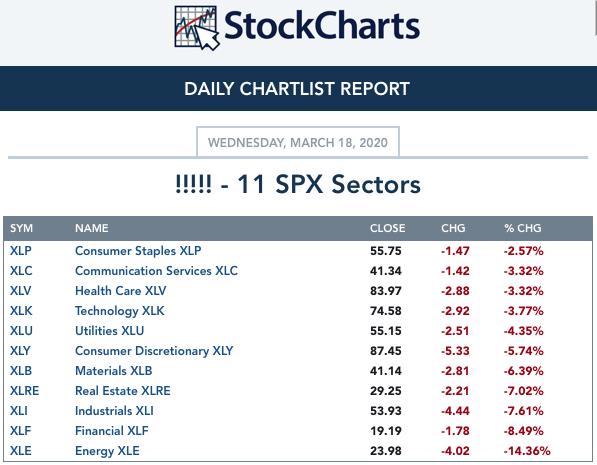Screen dimensions: 597x465
Task: Open the StockCharts wordmark link
Action: tap(322, 26)
